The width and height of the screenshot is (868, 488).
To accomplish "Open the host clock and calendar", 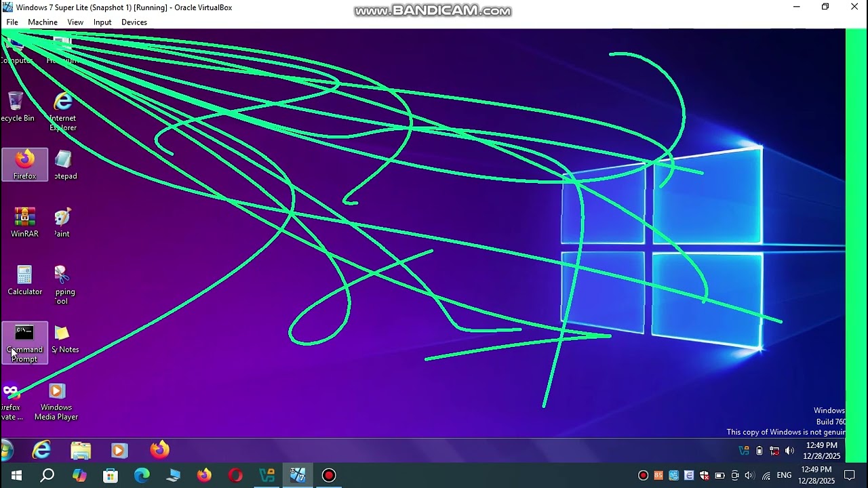I will (816, 475).
